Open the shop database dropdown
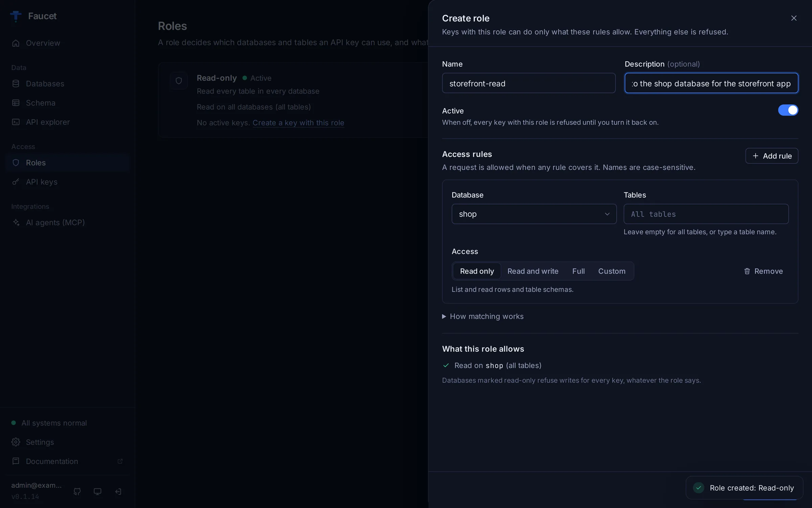The width and height of the screenshot is (812, 508). tap(534, 214)
